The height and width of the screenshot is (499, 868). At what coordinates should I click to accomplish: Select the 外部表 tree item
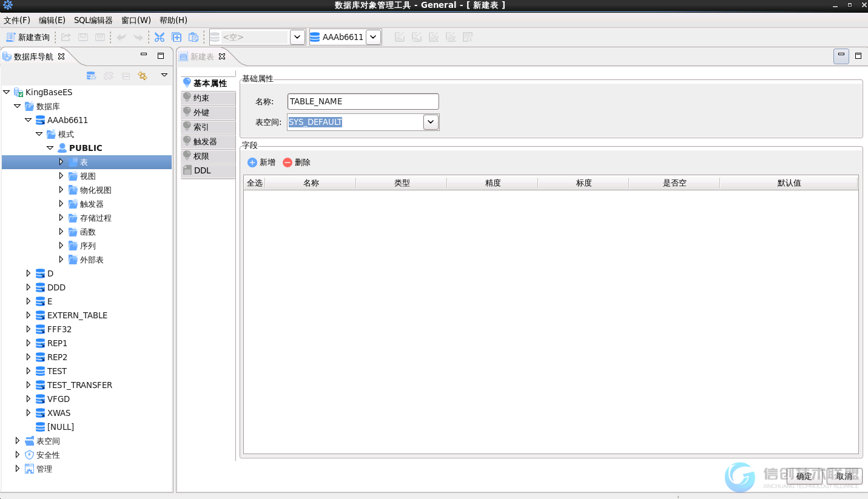pos(92,260)
